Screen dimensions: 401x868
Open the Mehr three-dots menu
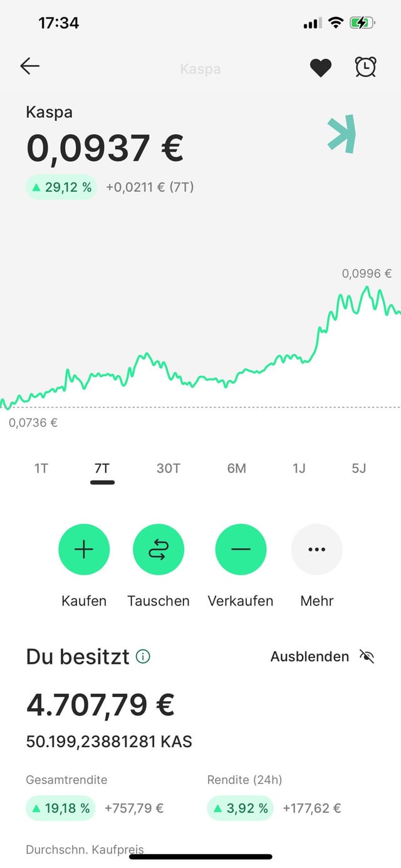316,550
